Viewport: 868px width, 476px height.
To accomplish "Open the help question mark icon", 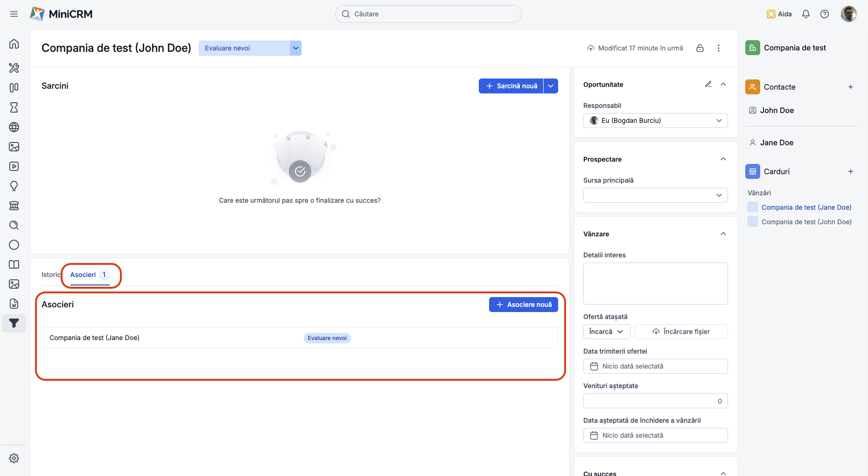I will point(825,14).
